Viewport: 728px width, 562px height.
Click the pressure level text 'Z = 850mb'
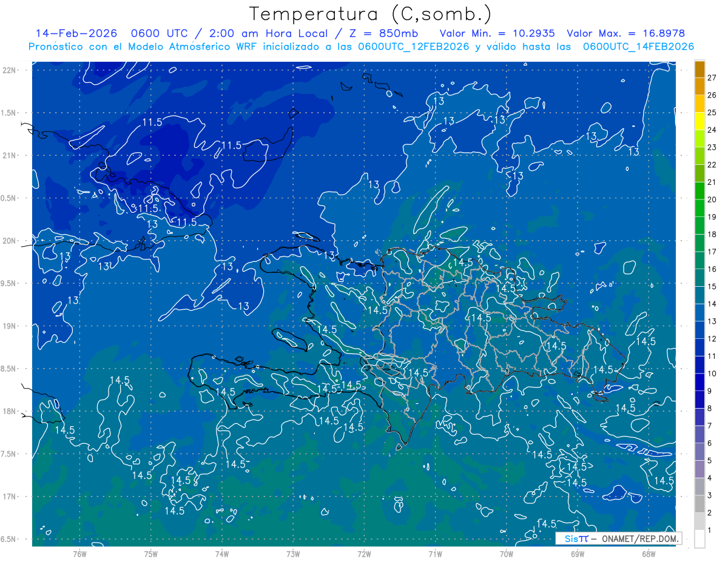(383, 33)
